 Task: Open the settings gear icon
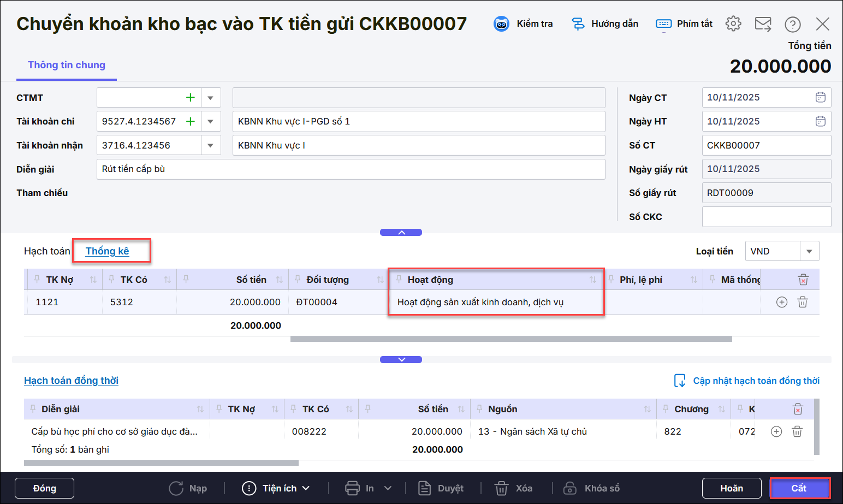tap(733, 23)
